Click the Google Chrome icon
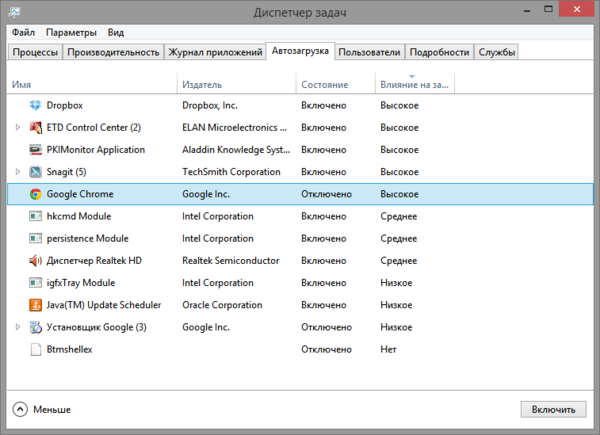 point(36,194)
